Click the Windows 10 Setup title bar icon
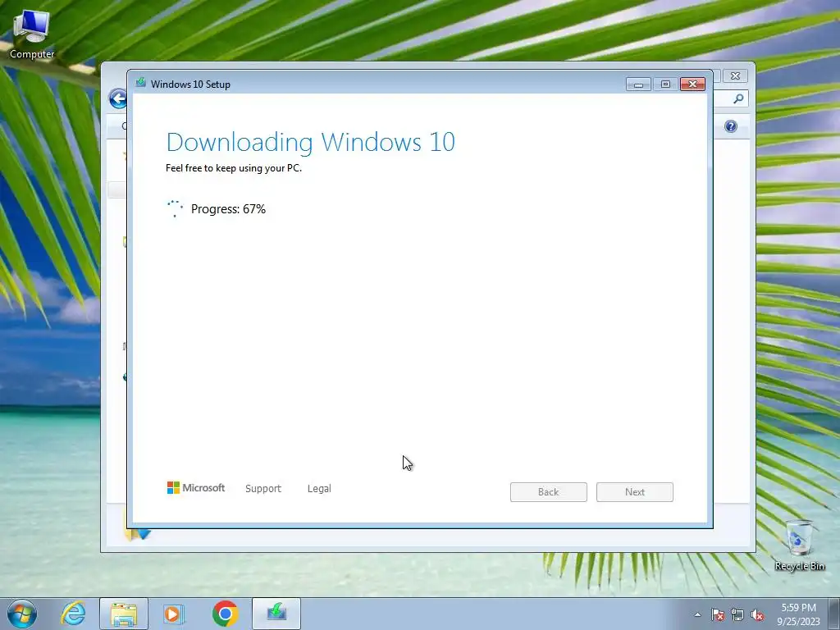840x630 pixels. pos(141,84)
